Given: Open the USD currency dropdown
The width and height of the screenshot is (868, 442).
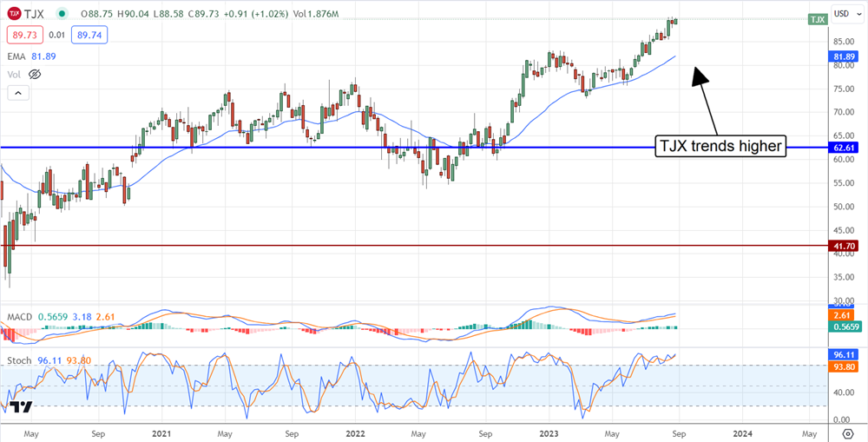Looking at the screenshot, I should point(845,13).
